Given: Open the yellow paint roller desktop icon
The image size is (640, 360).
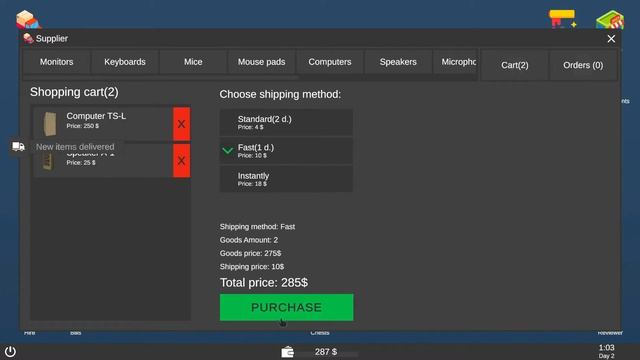Looking at the screenshot, I should [x=562, y=19].
